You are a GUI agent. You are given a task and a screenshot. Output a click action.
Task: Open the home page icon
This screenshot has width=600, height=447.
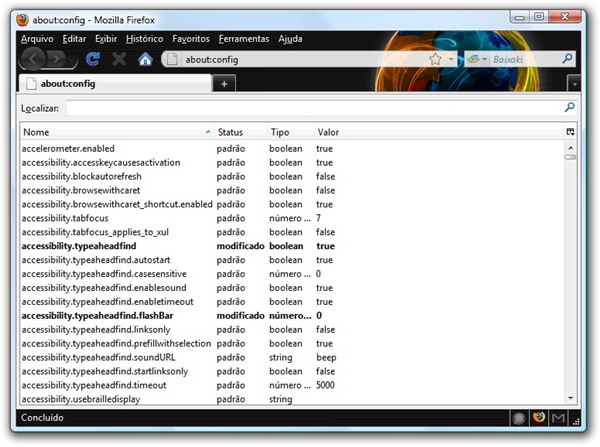coord(145,59)
